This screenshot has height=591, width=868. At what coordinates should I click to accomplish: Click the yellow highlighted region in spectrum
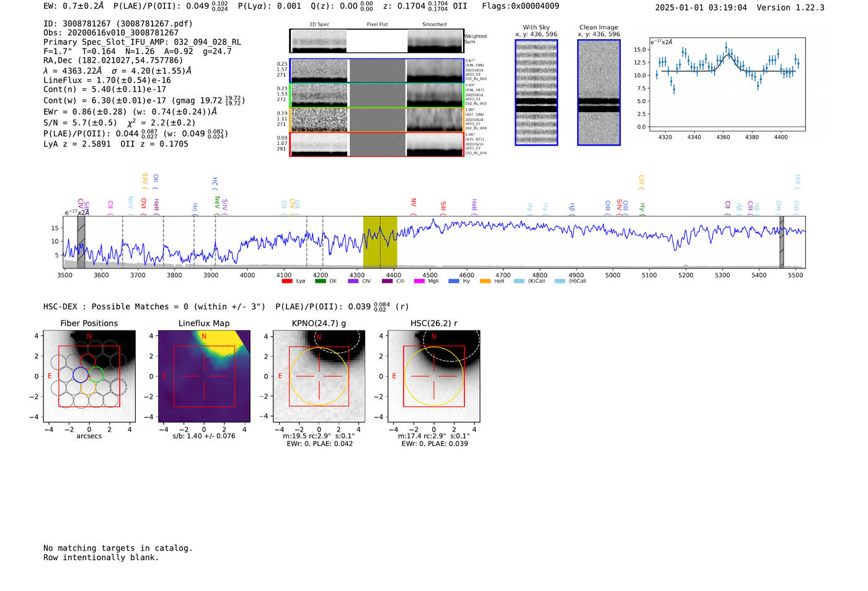click(x=380, y=242)
